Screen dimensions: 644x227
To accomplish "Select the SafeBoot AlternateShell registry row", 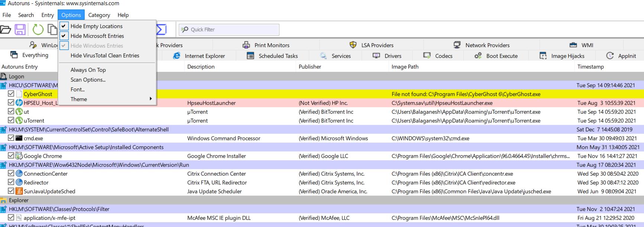I will [x=322, y=130].
